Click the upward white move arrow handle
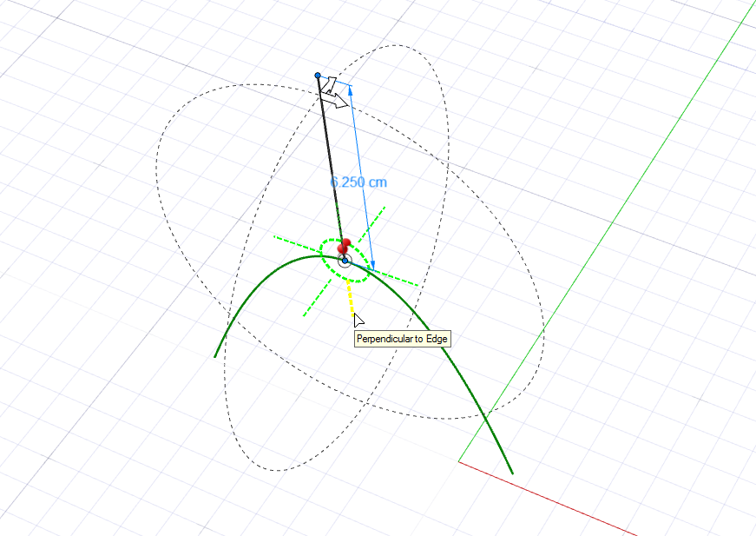Viewport: 756px width, 536px height. coord(329,84)
